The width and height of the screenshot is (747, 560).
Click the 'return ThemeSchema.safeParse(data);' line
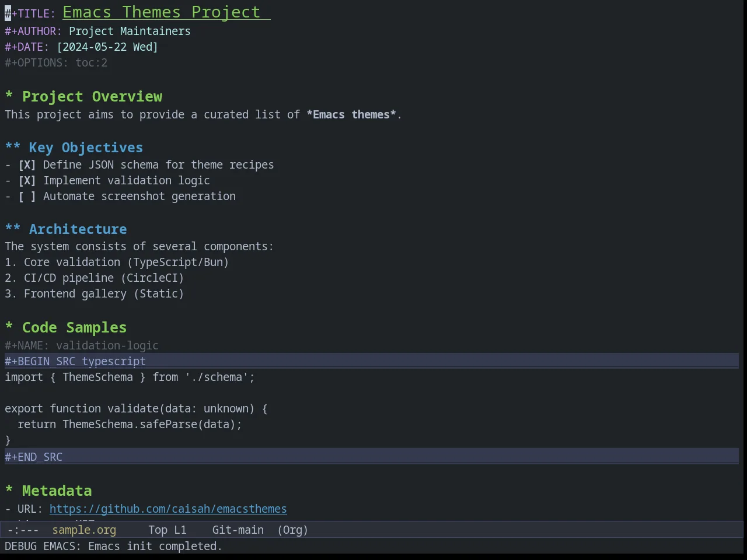pyautogui.click(x=130, y=424)
